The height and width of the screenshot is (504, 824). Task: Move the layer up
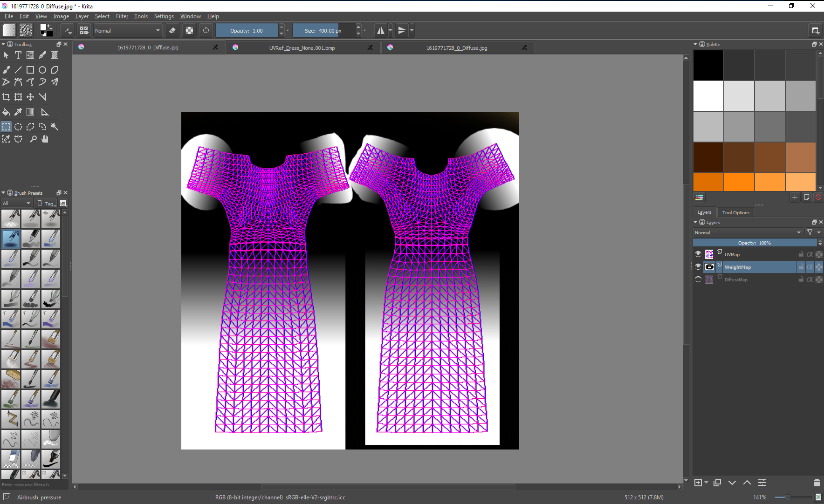[x=747, y=483]
